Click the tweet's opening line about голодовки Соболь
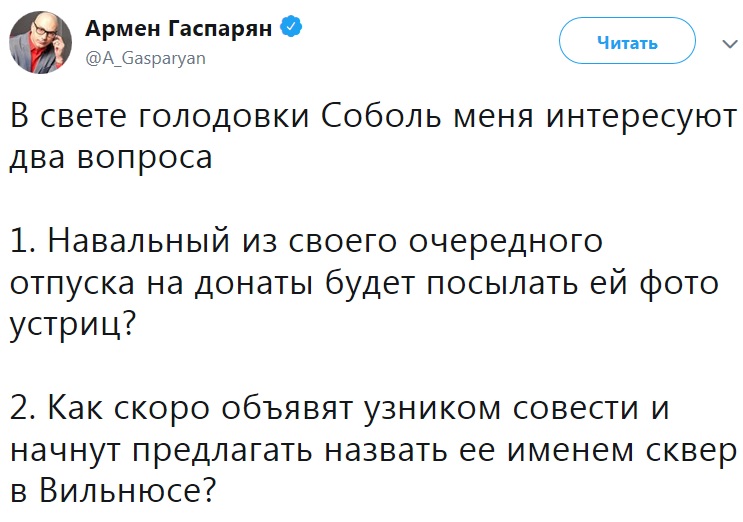 [x=373, y=116]
